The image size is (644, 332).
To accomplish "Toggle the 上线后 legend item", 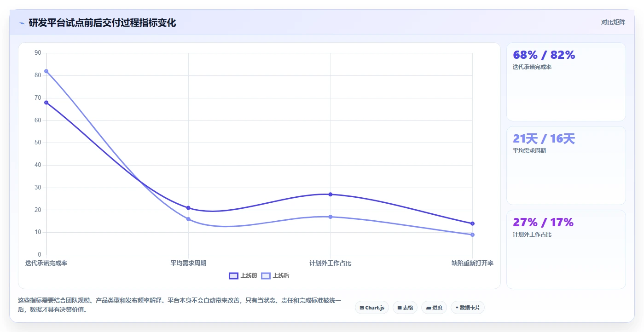I will tap(275, 275).
